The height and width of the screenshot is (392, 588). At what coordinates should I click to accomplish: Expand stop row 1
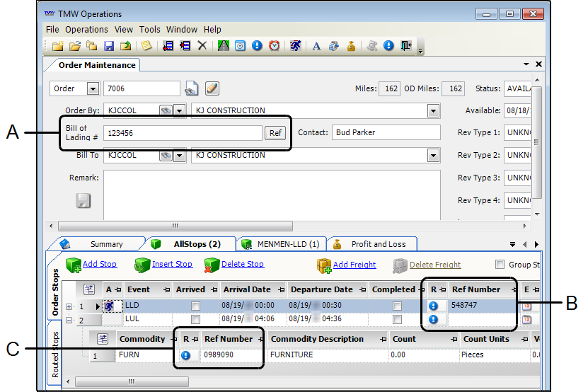pyautogui.click(x=69, y=306)
